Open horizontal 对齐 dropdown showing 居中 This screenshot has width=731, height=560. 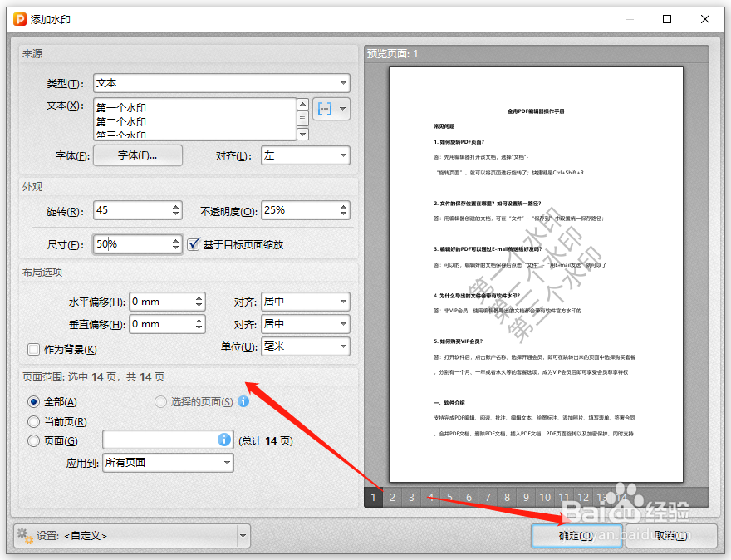click(306, 302)
